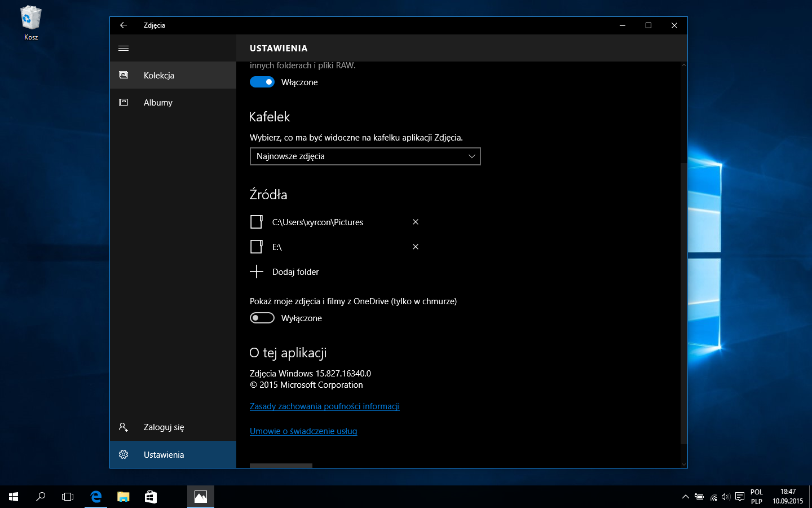812x508 pixels.
Task: Click the Źródła section heading
Action: tap(268, 194)
